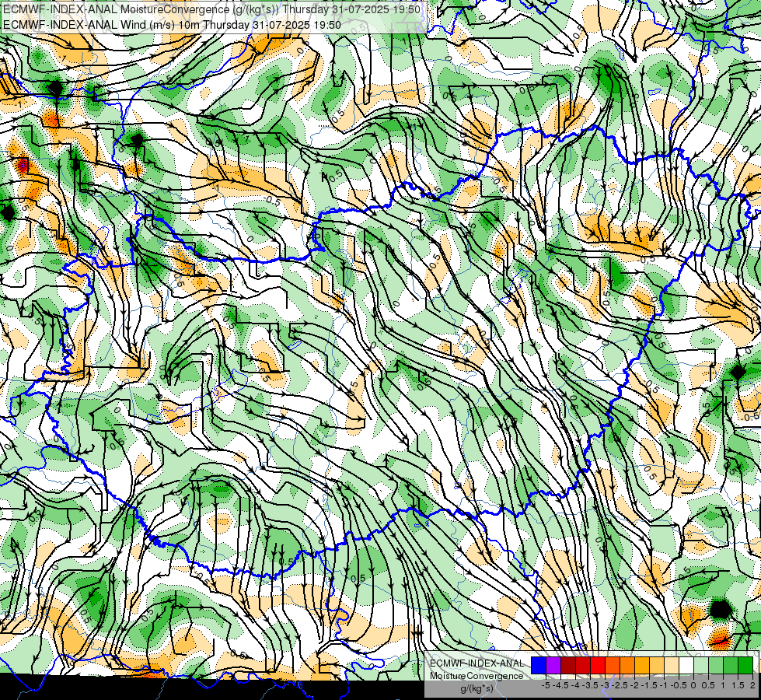Click the MoistureConvergence title line at top
The width and height of the screenshot is (761, 700).
point(212,9)
